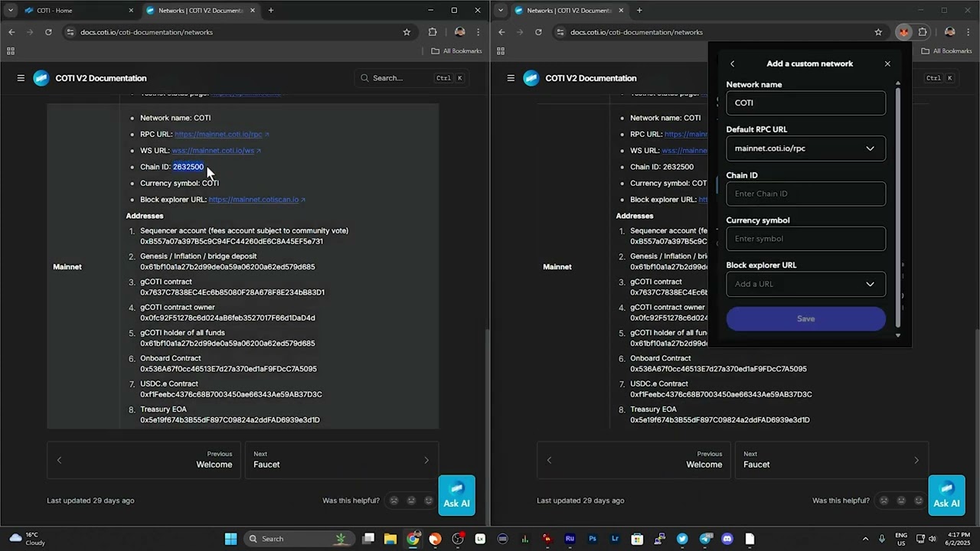Image resolution: width=980 pixels, height=551 pixels.
Task: Open the hamburger menu in the left COTI docs
Action: 21,78
